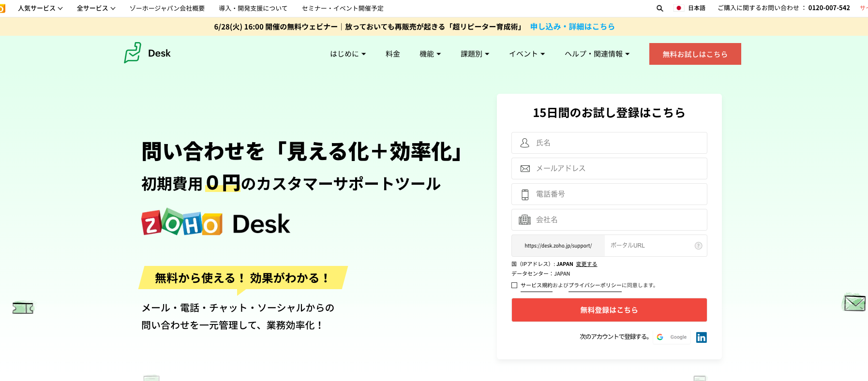Expand the 全サービス dropdown
Viewport: 868px width, 381px height.
(96, 8)
